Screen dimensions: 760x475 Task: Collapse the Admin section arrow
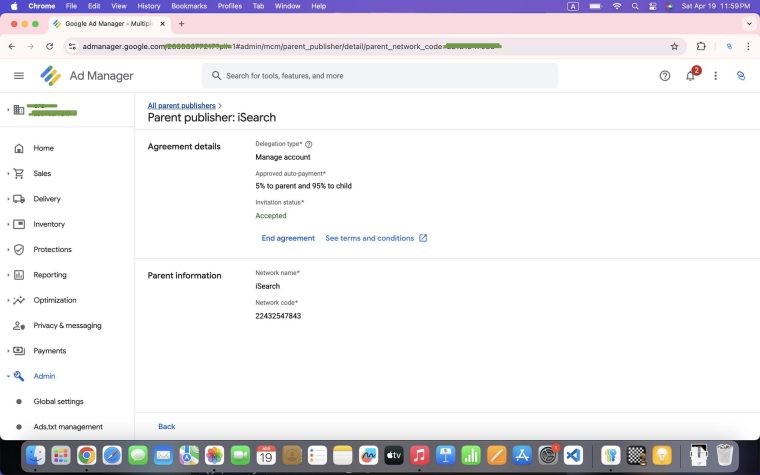pos(8,376)
